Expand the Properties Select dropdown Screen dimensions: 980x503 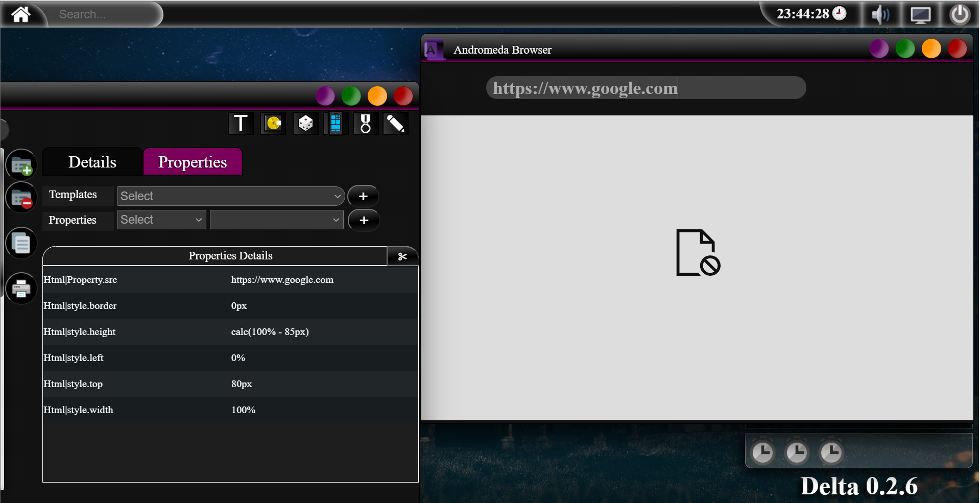161,219
